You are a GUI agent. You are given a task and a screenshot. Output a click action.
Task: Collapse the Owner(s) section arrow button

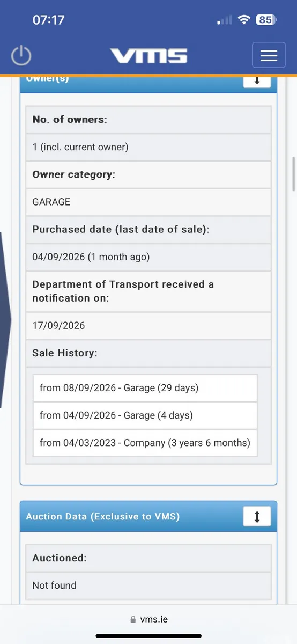coord(257,80)
